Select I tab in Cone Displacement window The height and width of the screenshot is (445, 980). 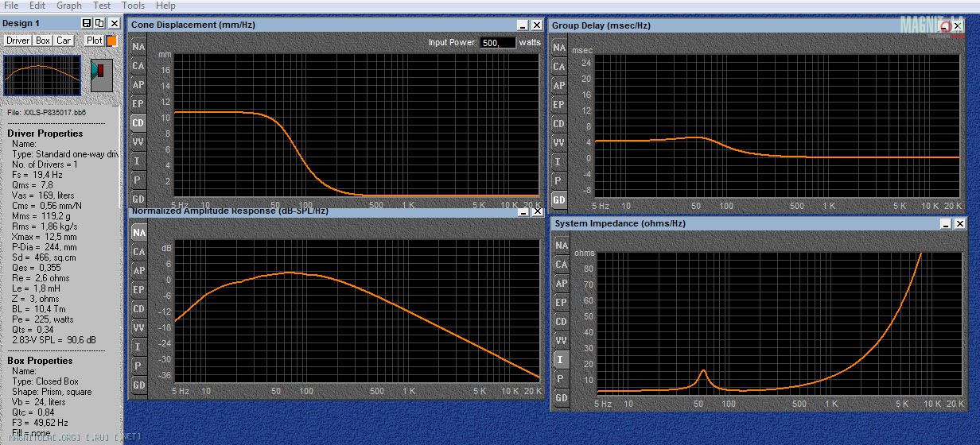point(138,161)
